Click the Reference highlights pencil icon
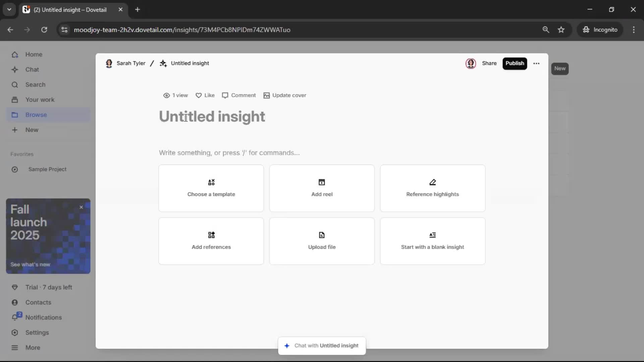This screenshot has height=362, width=644. [x=432, y=182]
